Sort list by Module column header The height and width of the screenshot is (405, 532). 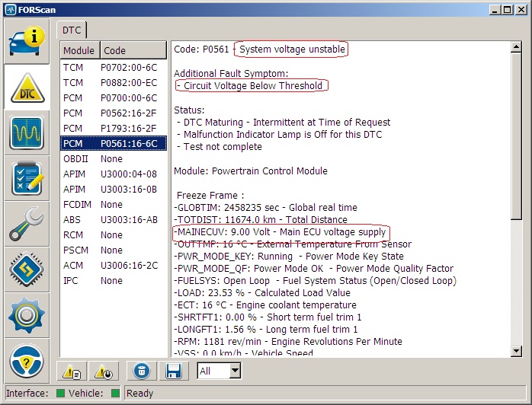coord(79,50)
